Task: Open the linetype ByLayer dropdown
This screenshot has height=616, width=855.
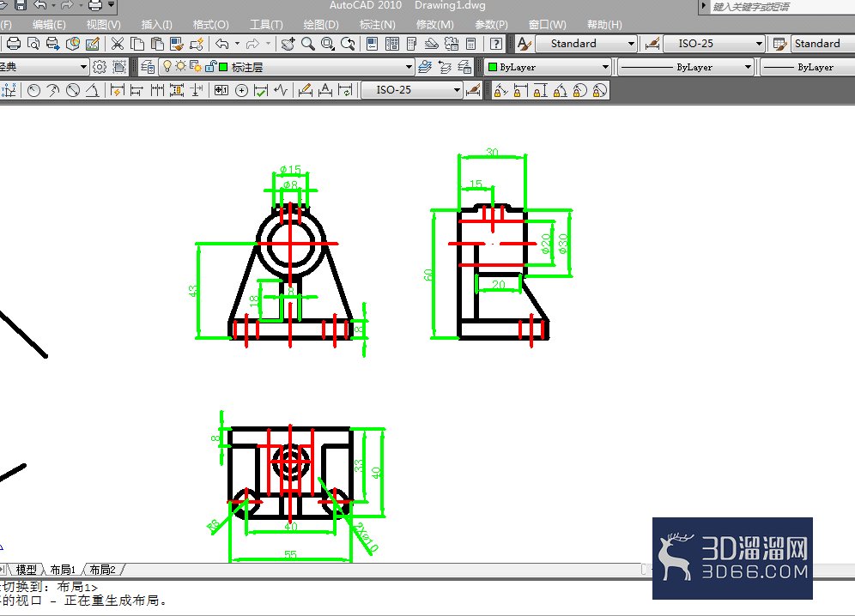Action: click(748, 67)
